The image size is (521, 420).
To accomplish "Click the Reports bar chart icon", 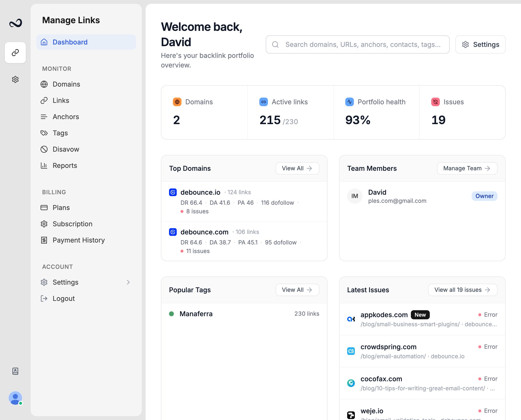I will [x=44, y=166].
